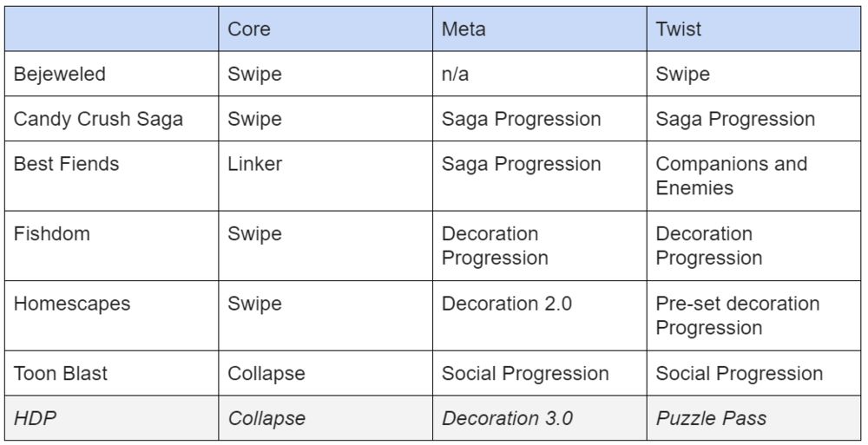Click the Toon Blast cell
This screenshot has width=868, height=445.
pos(111,373)
